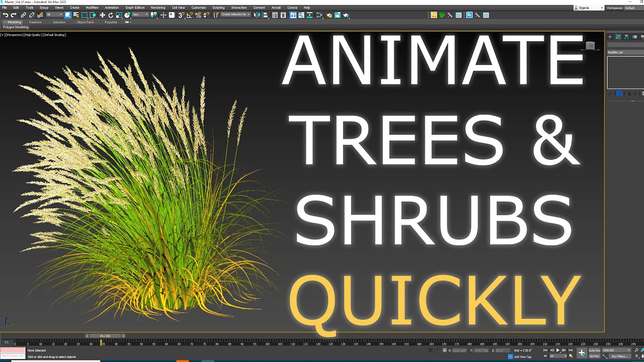Open the reference coordinate View dropdown
This screenshot has height=362, width=644.
coord(140,15)
